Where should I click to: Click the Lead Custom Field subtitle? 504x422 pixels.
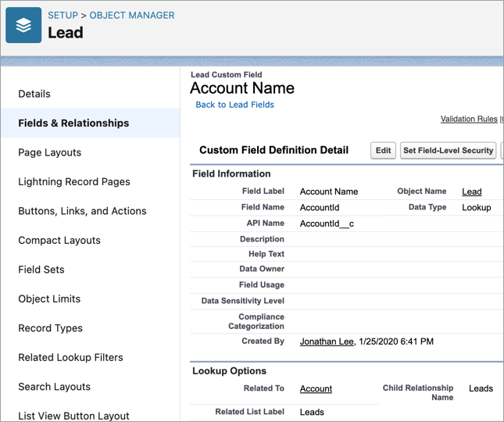pyautogui.click(x=227, y=74)
